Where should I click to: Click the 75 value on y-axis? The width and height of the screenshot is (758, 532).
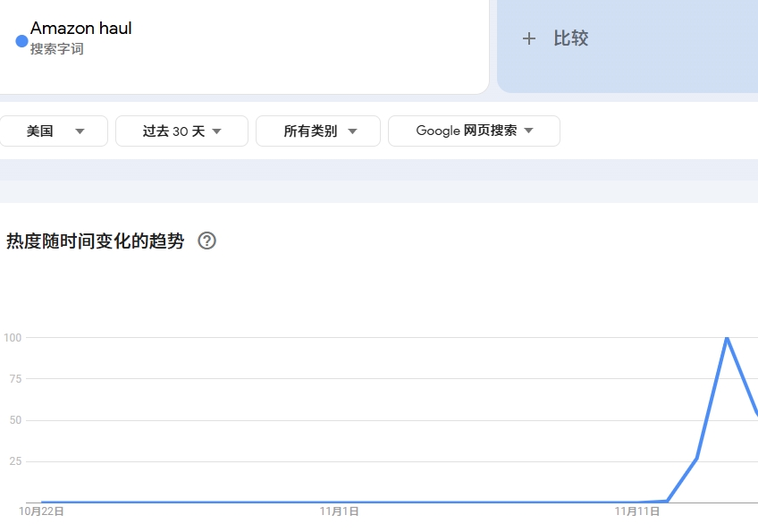coord(15,379)
